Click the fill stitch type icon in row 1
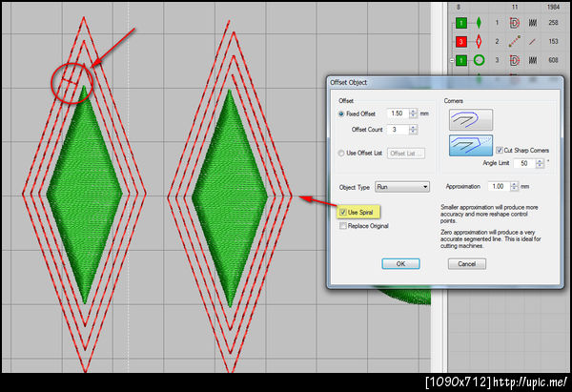 [x=515, y=23]
